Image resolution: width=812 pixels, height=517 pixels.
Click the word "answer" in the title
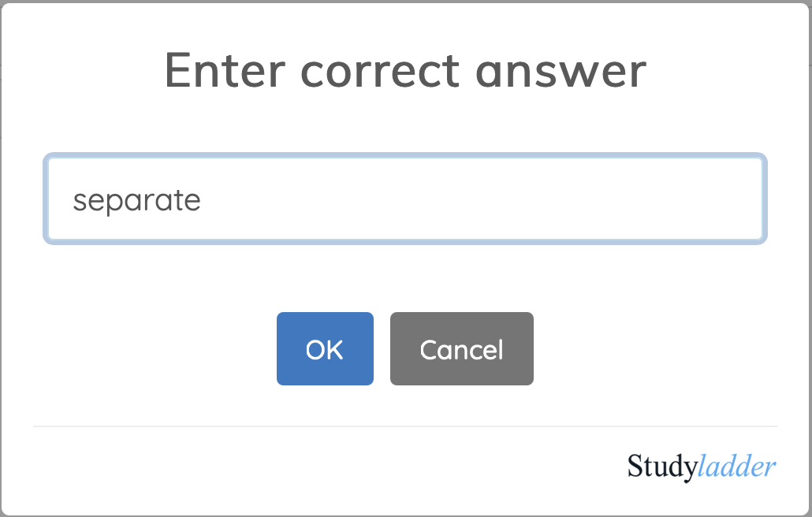561,71
